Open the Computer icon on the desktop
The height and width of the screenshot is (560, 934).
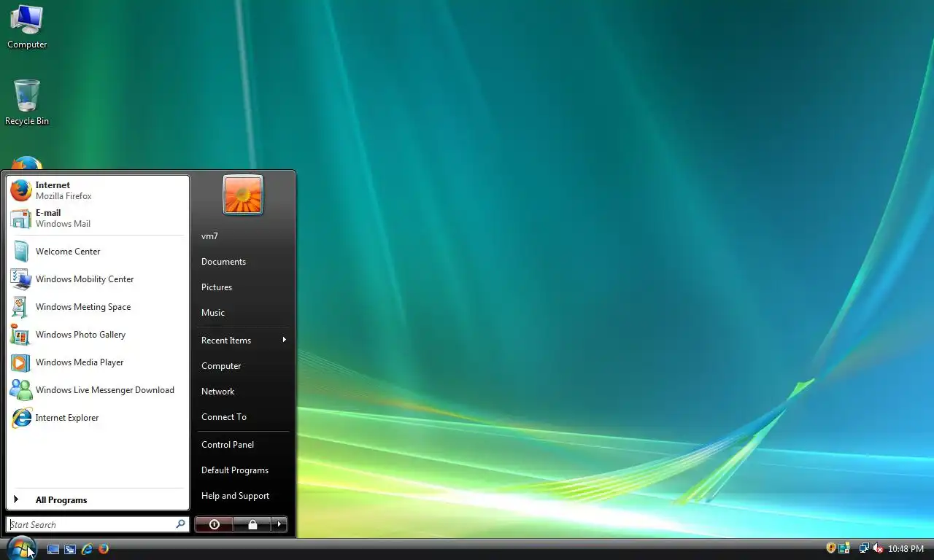pyautogui.click(x=27, y=27)
